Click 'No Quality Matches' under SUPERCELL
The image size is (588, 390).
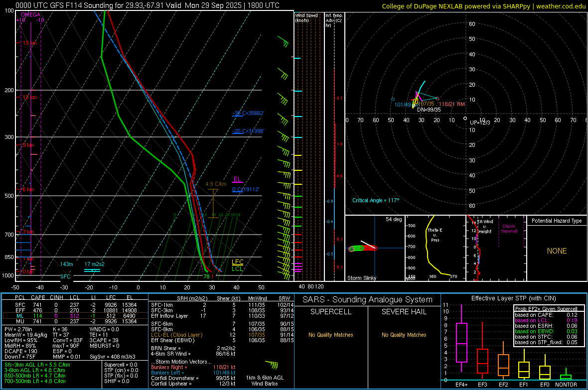(x=331, y=335)
